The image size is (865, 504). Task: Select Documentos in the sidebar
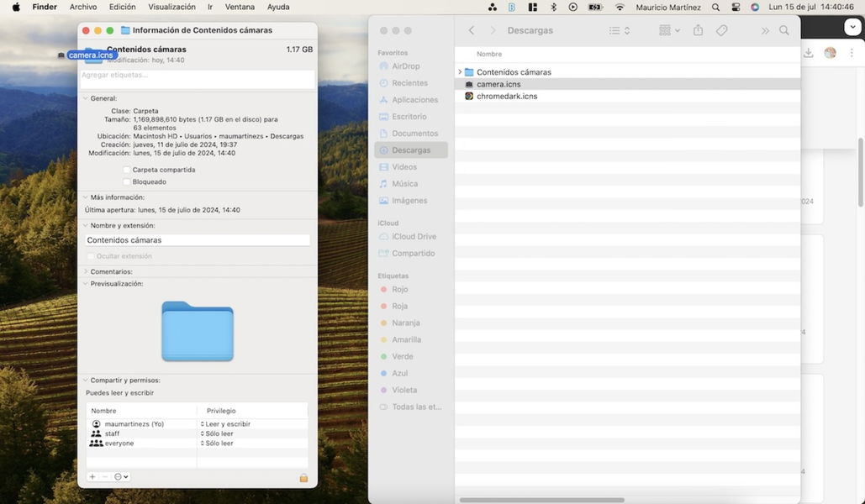tap(414, 134)
